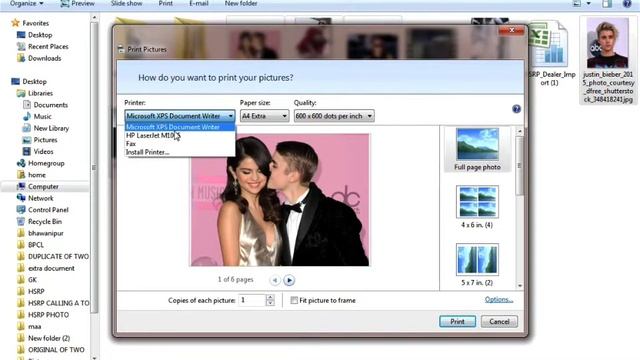Image resolution: width=640 pixels, height=360 pixels.
Task: Open maa folder in sidebar
Action: [34, 327]
